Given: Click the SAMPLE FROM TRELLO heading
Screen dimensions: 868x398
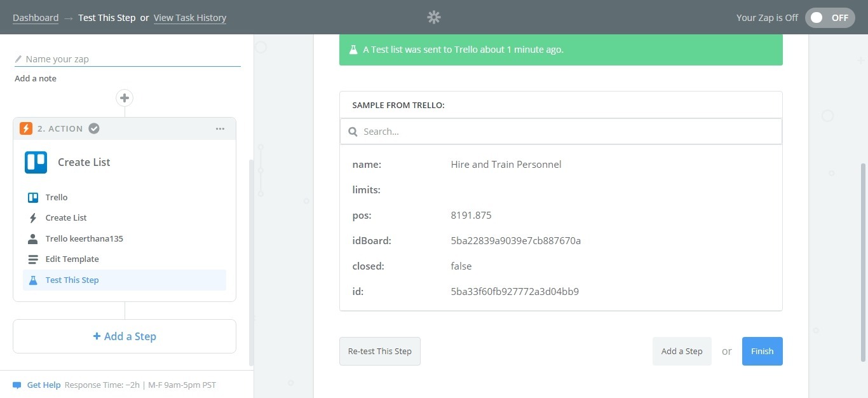Looking at the screenshot, I should click(x=398, y=105).
